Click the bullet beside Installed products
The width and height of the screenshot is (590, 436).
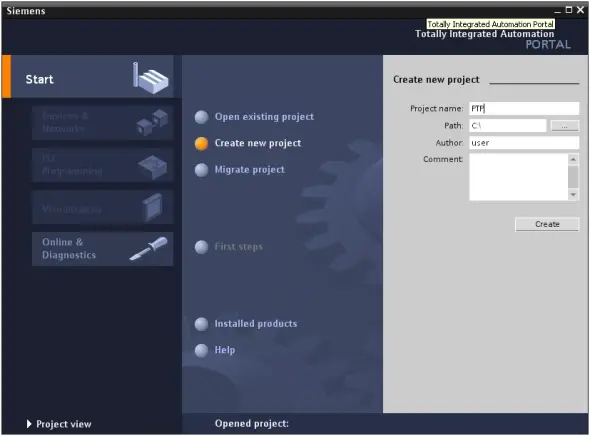click(x=201, y=324)
